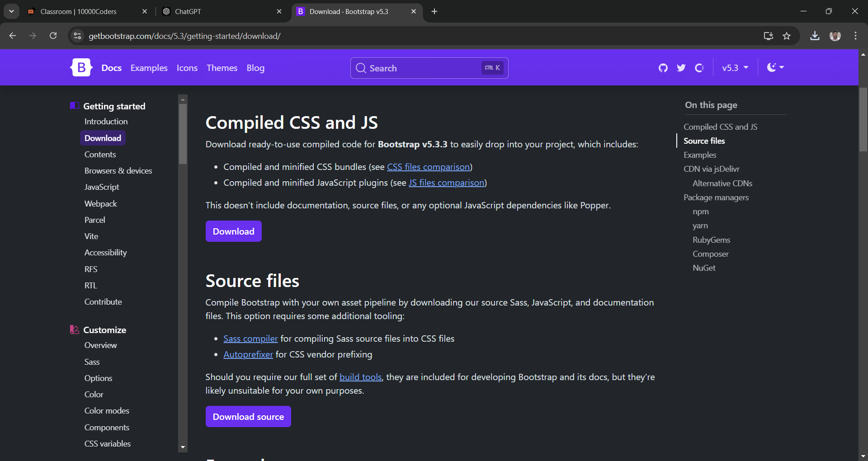868x461 pixels.
Task: Open Chrome three-dot menu
Action: 855,36
